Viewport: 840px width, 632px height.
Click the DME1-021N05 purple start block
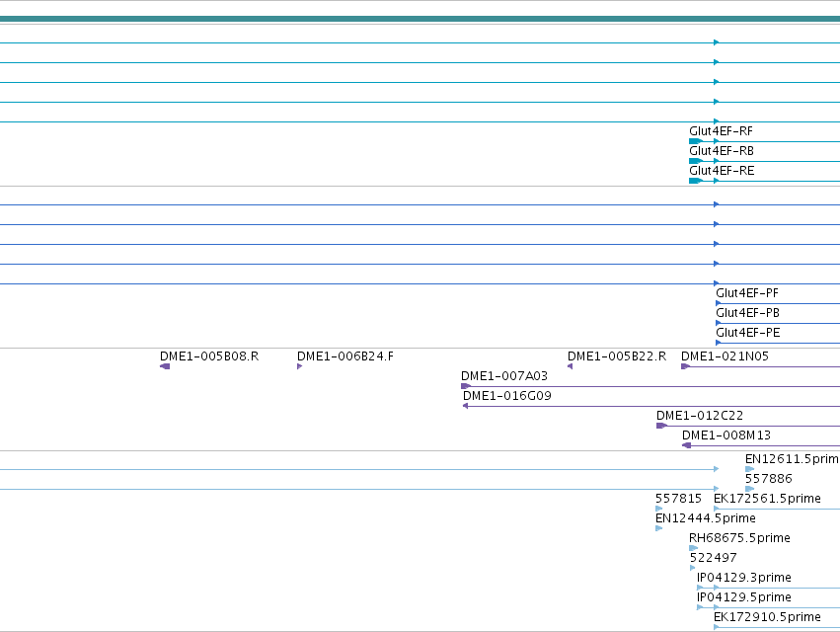pos(685,366)
